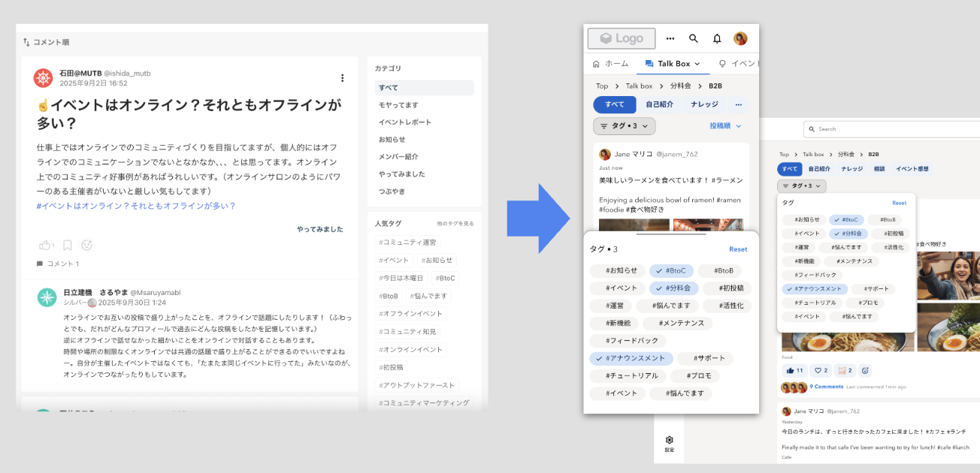Select ナレッジ category pill on mobile

704,104
